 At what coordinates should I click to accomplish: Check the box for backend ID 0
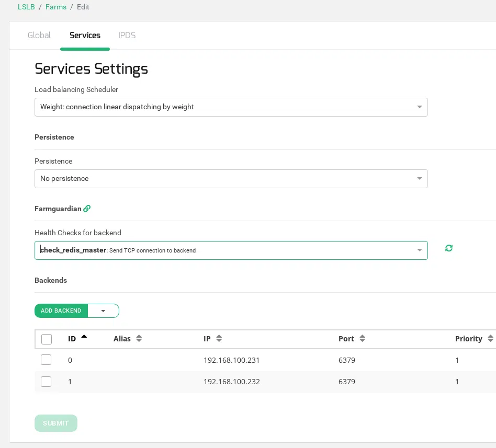pos(46,360)
